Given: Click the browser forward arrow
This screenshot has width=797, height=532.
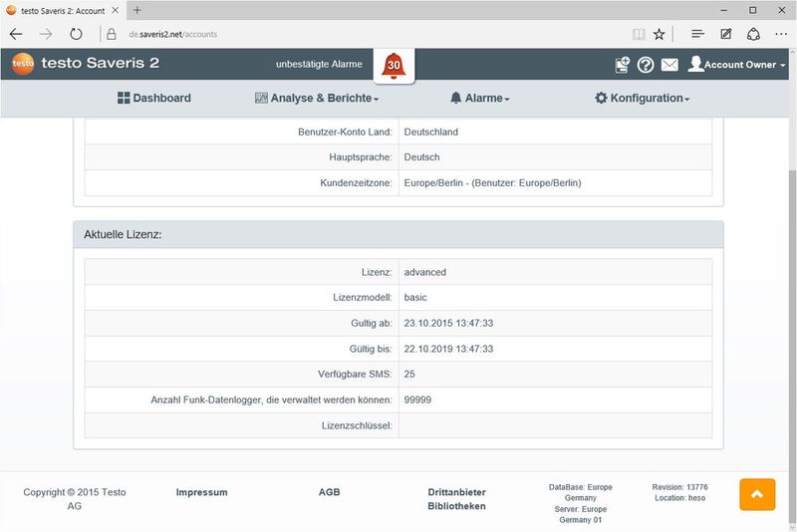Looking at the screenshot, I should [46, 34].
